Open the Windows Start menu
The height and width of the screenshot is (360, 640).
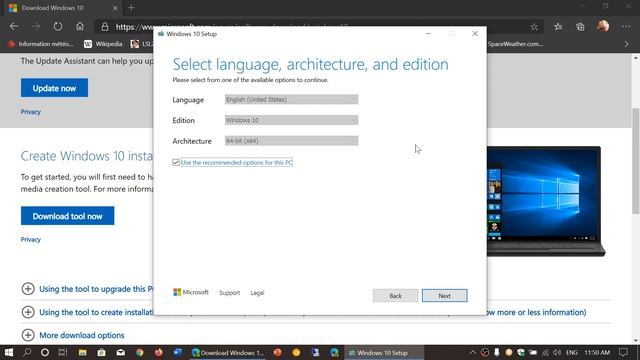(9, 353)
